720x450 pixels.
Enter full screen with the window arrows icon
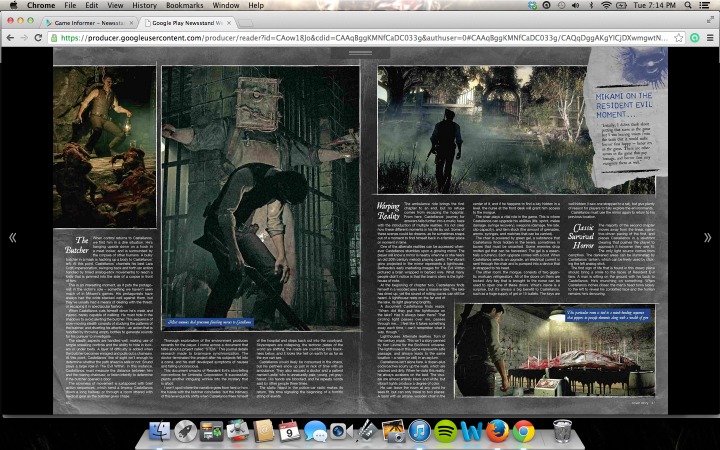710,20
